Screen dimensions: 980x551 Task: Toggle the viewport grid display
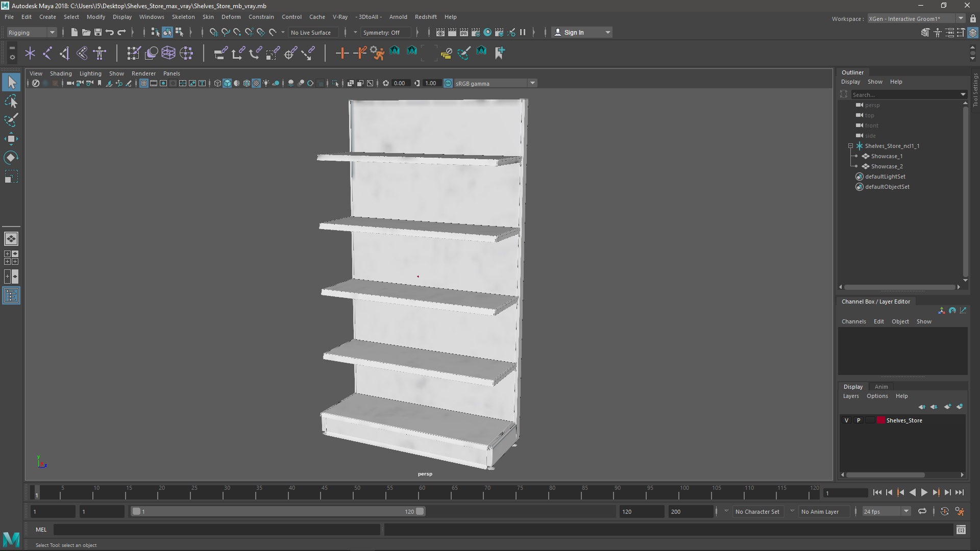point(144,83)
